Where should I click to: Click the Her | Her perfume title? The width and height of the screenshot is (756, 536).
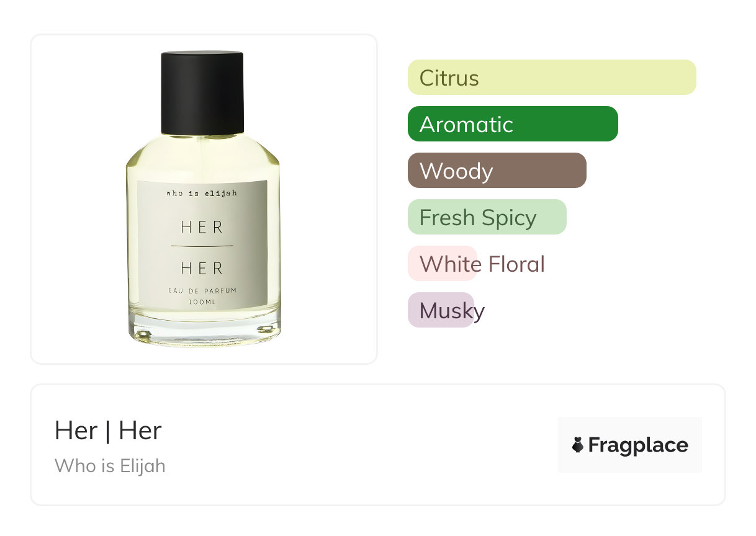tap(108, 431)
